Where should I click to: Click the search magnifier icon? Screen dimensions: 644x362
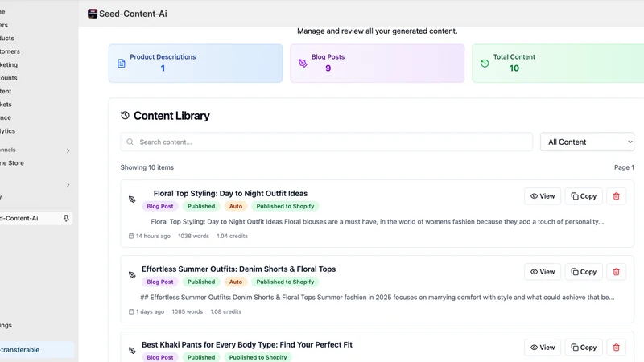(130, 142)
